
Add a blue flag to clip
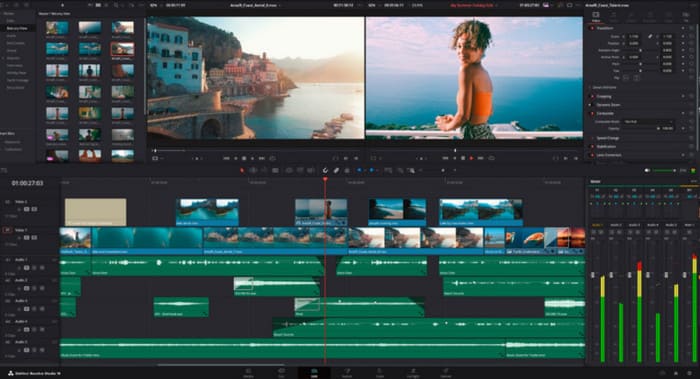(x=359, y=170)
